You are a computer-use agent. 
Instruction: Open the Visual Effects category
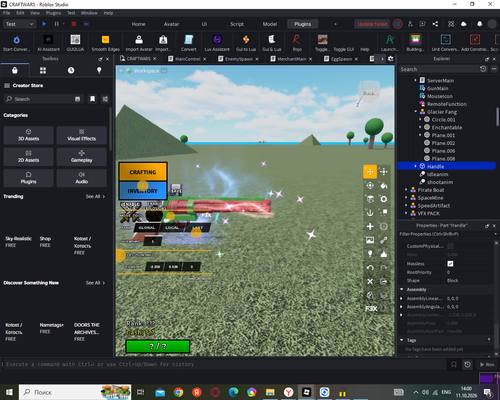82,135
